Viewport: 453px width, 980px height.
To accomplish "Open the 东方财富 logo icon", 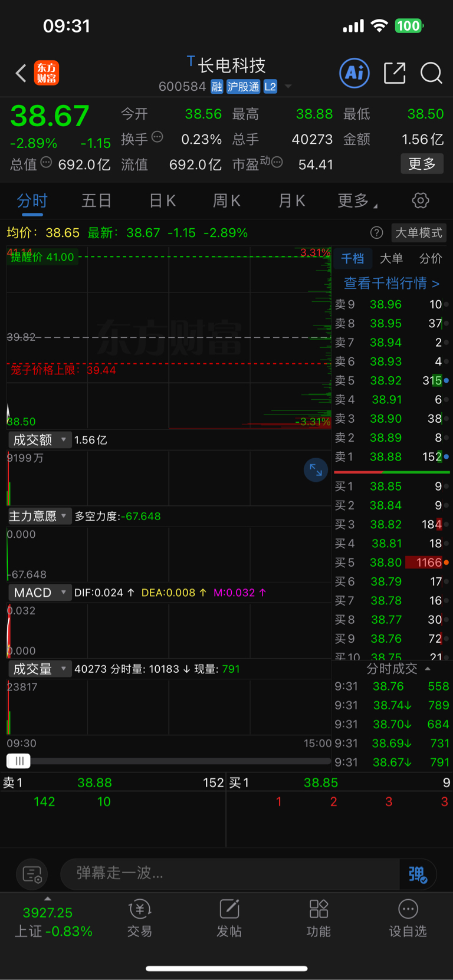I will pos(47,73).
